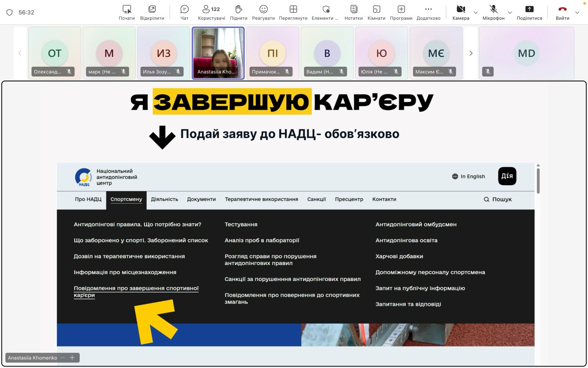The image size is (588, 368).
Task: Open the shield meeting security icon
Action: point(10,13)
